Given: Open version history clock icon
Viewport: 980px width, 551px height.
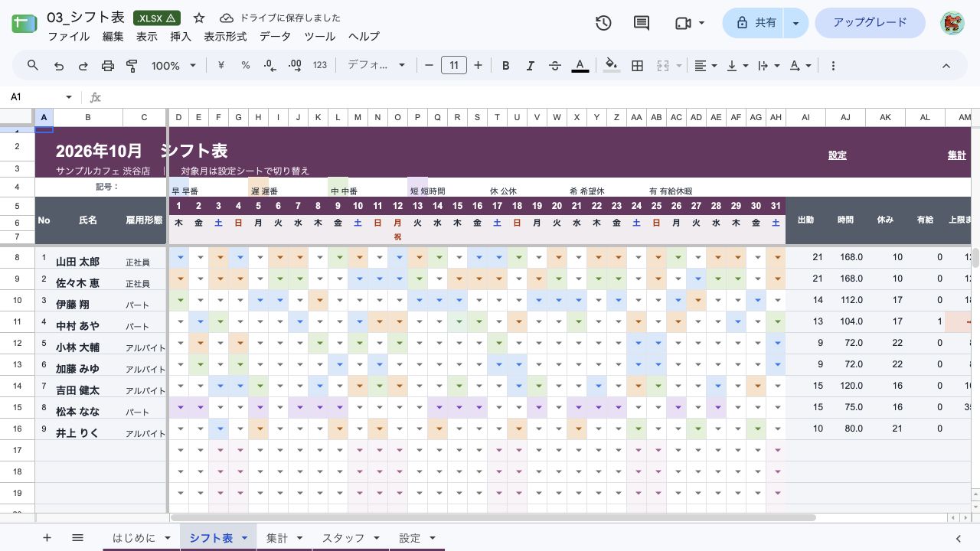Looking at the screenshot, I should coord(603,23).
